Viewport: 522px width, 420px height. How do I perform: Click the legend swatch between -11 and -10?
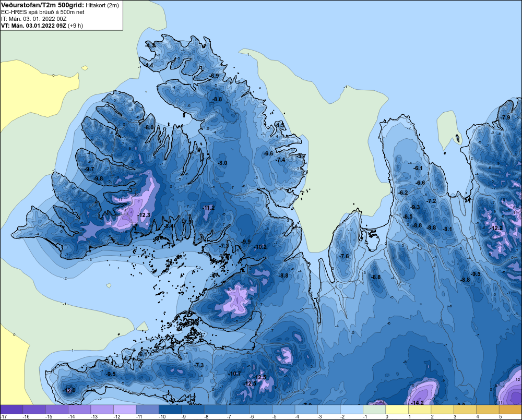coord(148,410)
